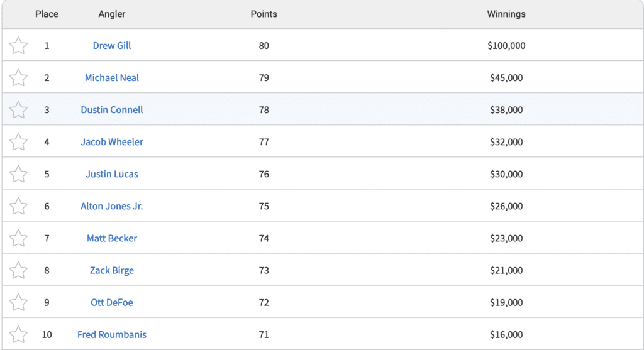Star Zack Birge in eighth place

[x=19, y=270]
